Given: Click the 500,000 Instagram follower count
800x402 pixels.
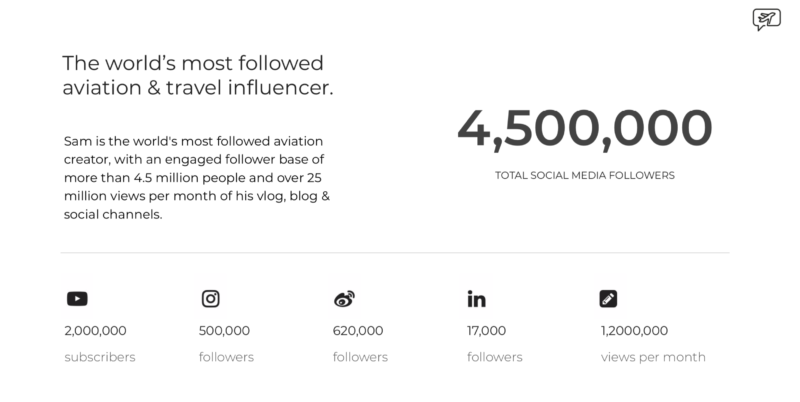Looking at the screenshot, I should (x=224, y=331).
